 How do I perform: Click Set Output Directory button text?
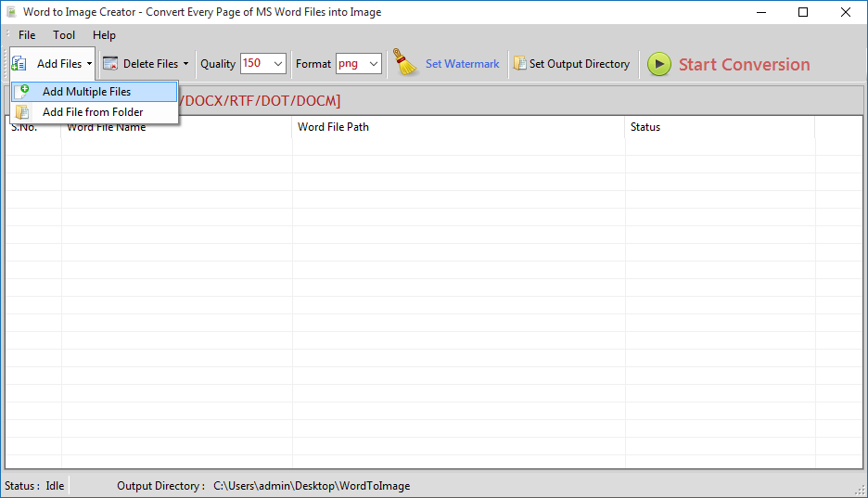pos(579,64)
